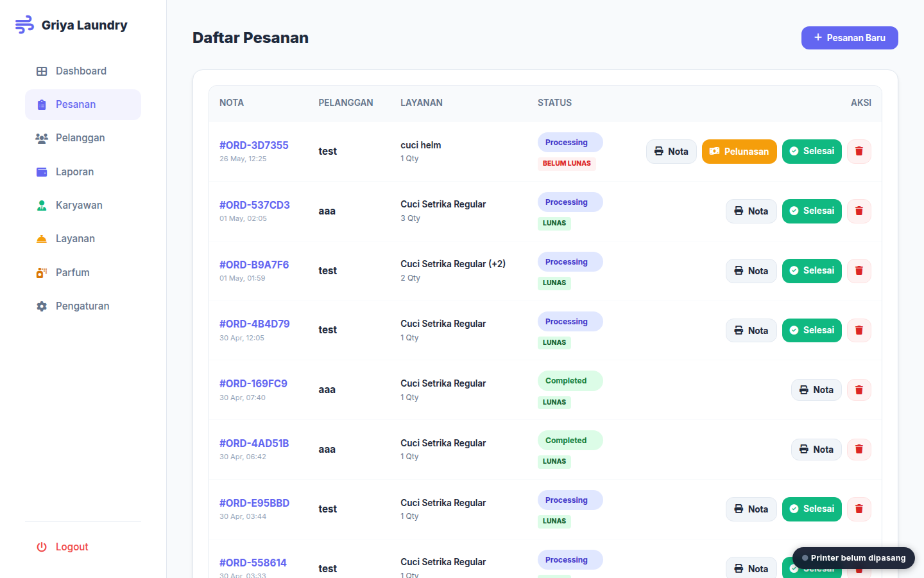This screenshot has height=578, width=924.
Task: Print Nota for order #ORD-558614
Action: pos(751,568)
